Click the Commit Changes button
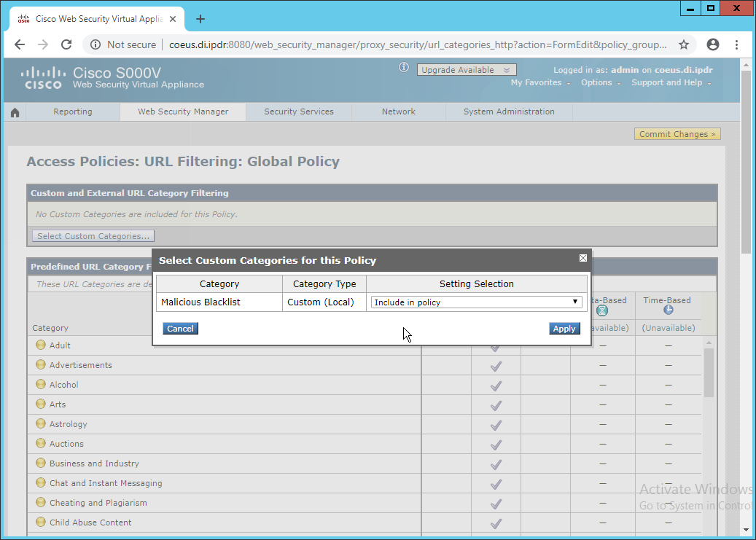 point(677,134)
